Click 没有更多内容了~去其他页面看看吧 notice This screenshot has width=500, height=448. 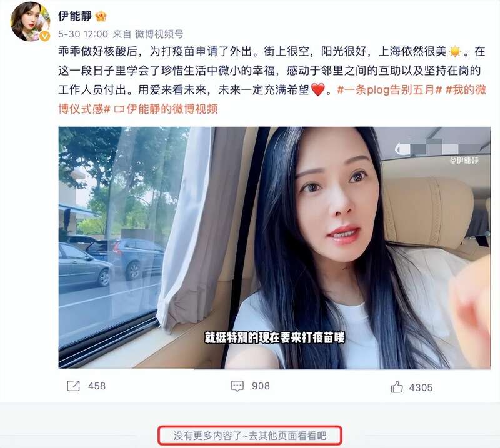pyautogui.click(x=250, y=436)
